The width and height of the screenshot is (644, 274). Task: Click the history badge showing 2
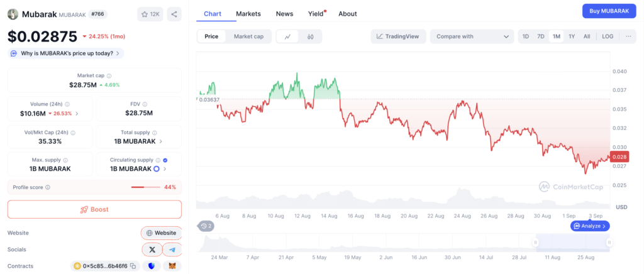[x=206, y=226]
